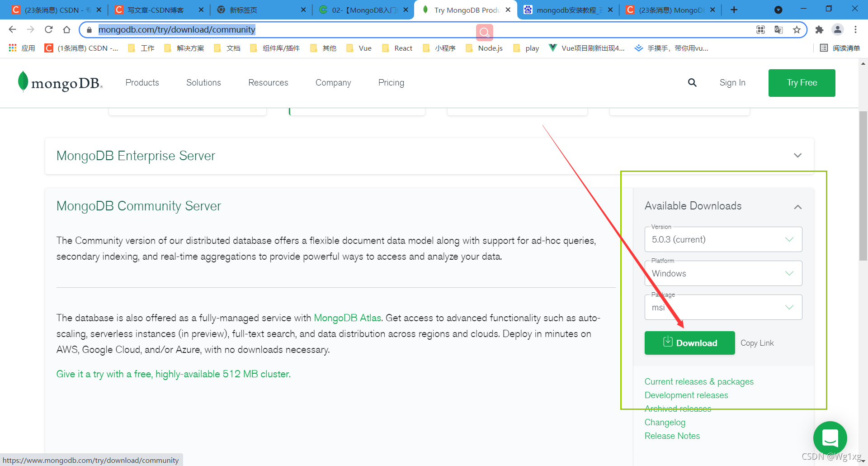This screenshot has width=868, height=466.
Task: Open the React bookmark folder
Action: click(397, 48)
